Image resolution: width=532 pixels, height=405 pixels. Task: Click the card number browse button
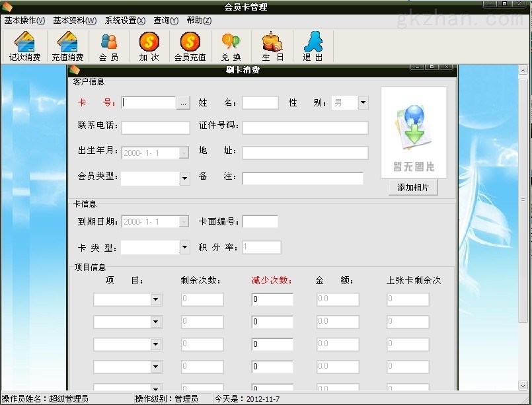click(183, 103)
